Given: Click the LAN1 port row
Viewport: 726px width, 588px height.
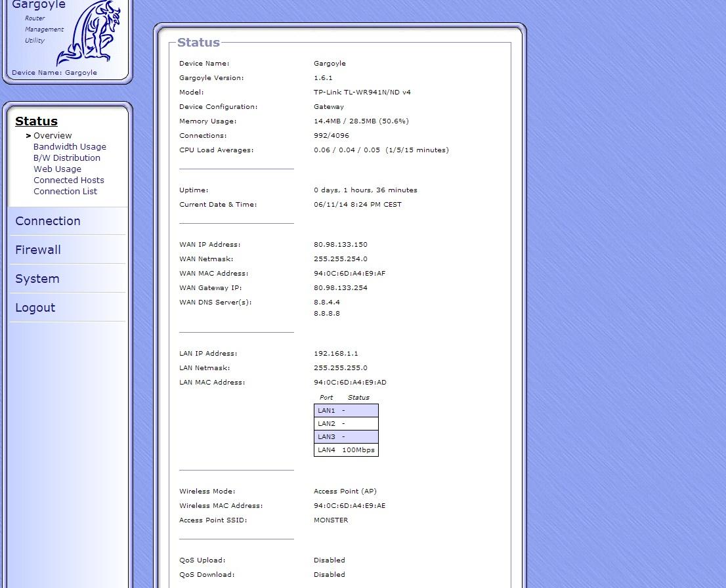Looking at the screenshot, I should click(x=346, y=411).
